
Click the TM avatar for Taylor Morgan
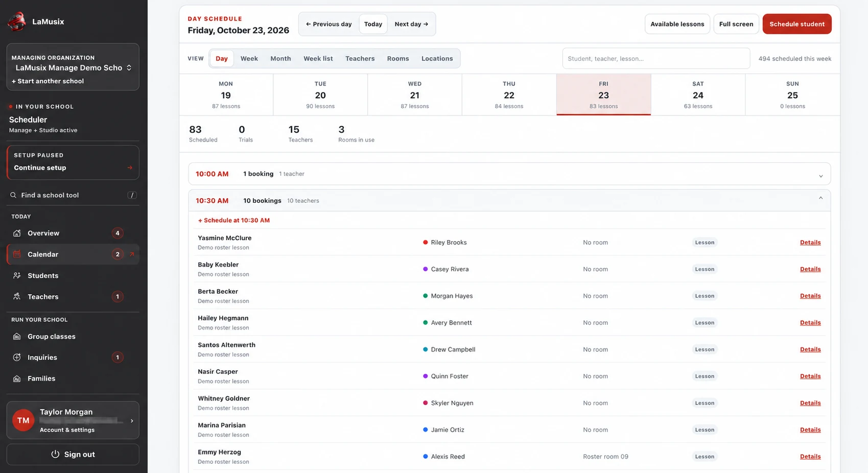pos(23,420)
